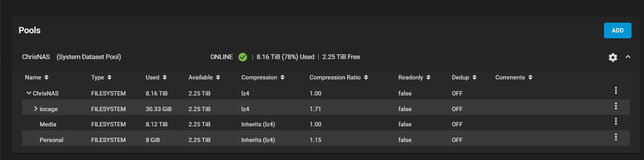The height and width of the screenshot is (160, 644).
Task: Open three-dot menu for Personal dataset
Action: click(x=616, y=137)
